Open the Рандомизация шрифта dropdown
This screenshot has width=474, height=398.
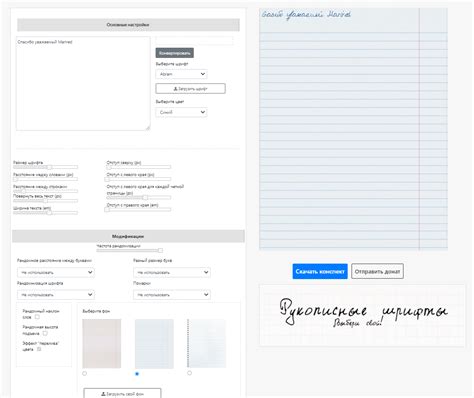pos(56,295)
